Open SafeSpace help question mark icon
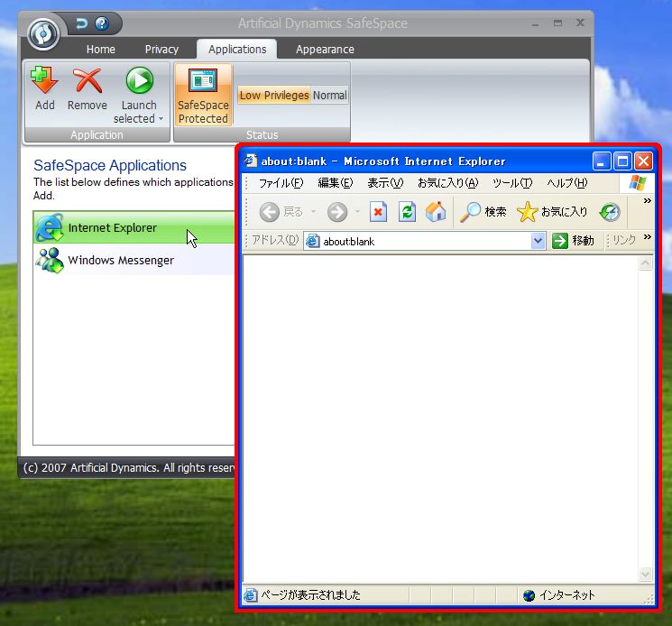 (x=102, y=23)
